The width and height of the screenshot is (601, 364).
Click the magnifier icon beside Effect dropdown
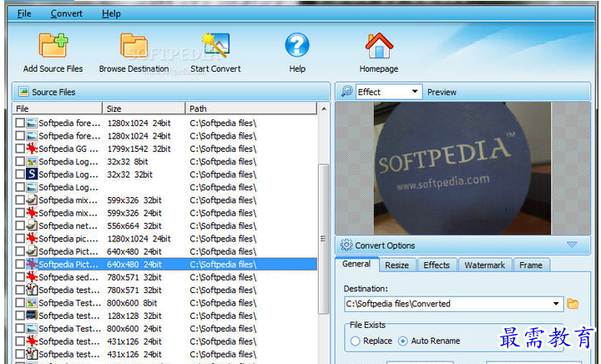tap(346, 92)
